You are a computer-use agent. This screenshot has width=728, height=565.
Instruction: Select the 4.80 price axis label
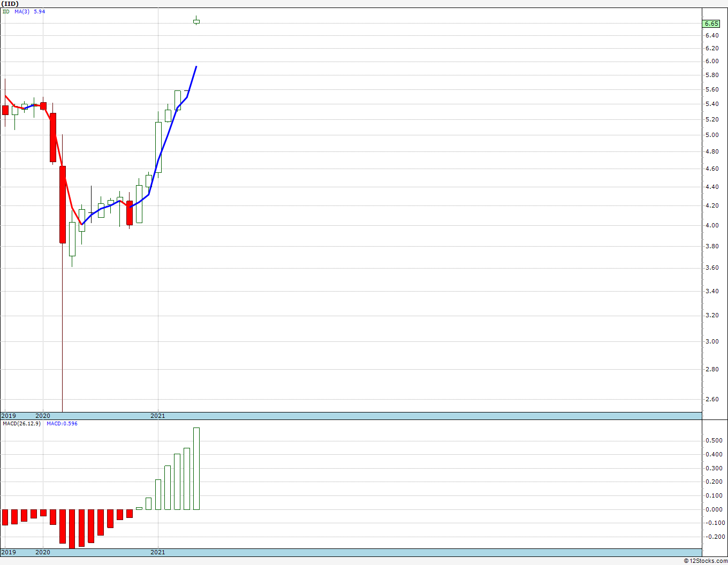click(712, 152)
